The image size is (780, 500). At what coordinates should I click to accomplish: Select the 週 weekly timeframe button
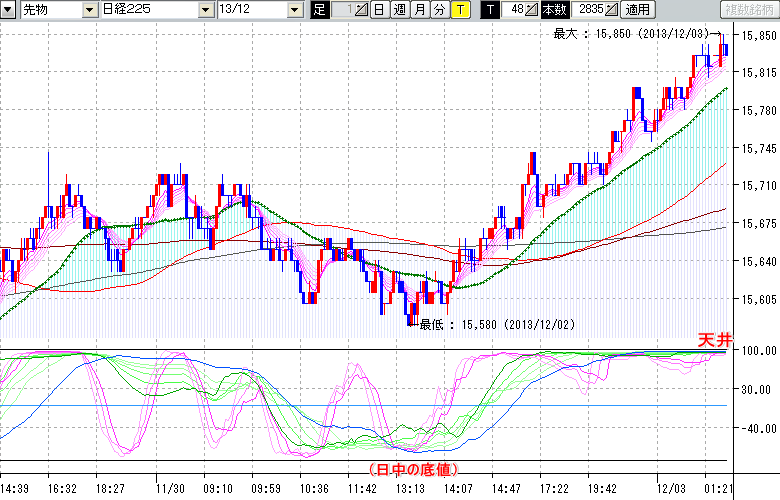point(399,10)
